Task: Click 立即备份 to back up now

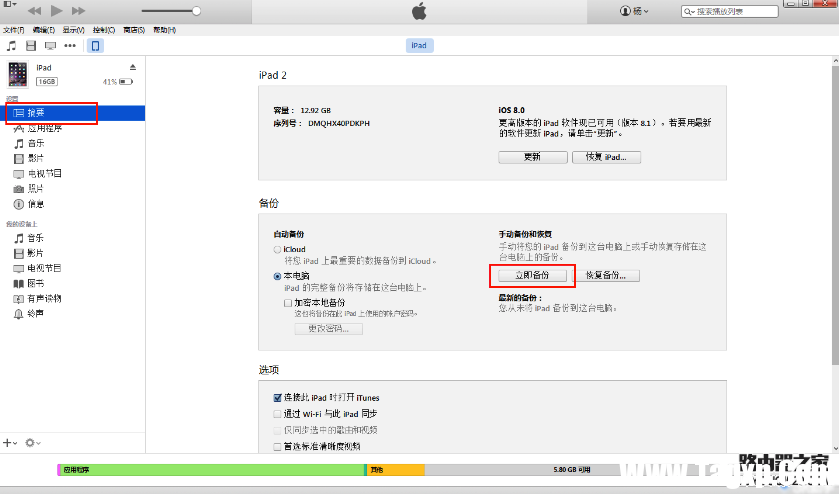Action: (532, 275)
